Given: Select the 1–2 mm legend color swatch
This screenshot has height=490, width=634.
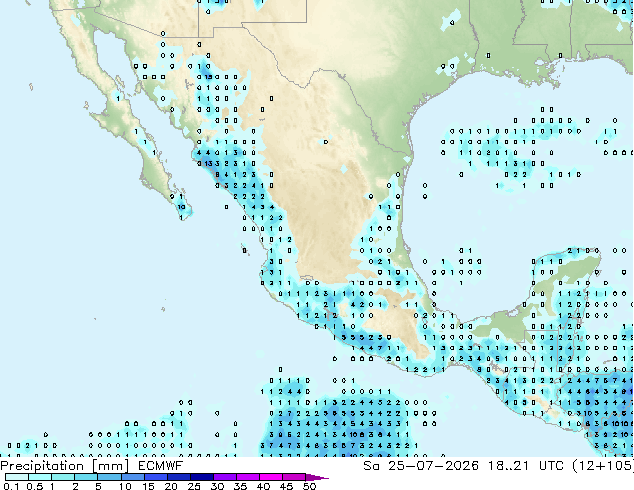Looking at the screenshot, I should coord(63,477).
